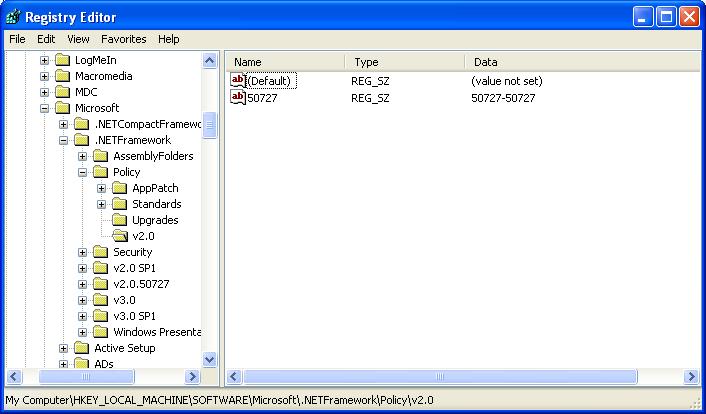The height and width of the screenshot is (414, 706).
Task: Expand the AssemblyFolders key
Action: click(82, 156)
